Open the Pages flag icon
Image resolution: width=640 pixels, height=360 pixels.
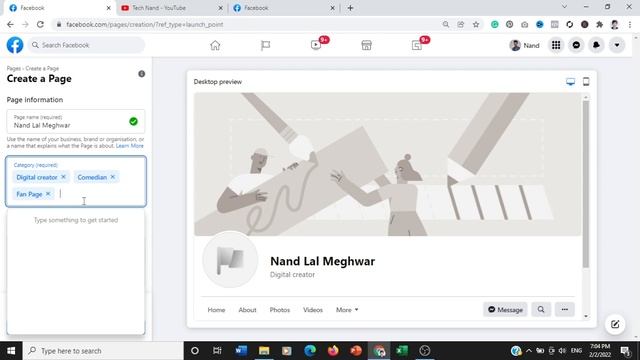265,45
